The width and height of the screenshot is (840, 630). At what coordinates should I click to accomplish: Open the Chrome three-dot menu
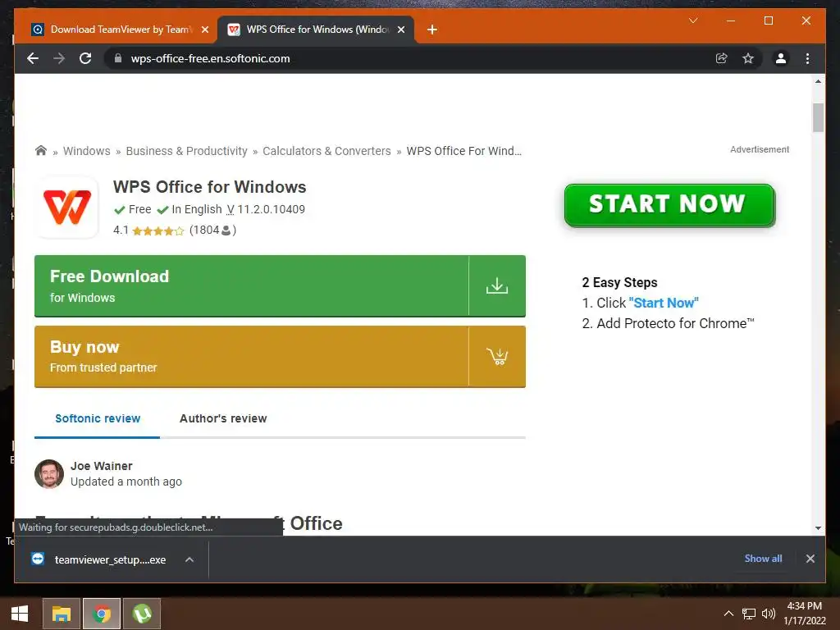[x=807, y=58]
